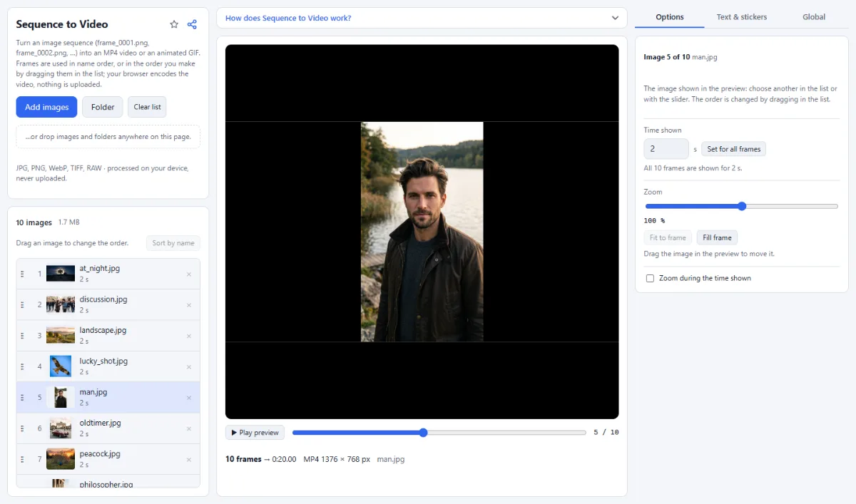Select the at_night.jpg thumbnail

pos(61,274)
